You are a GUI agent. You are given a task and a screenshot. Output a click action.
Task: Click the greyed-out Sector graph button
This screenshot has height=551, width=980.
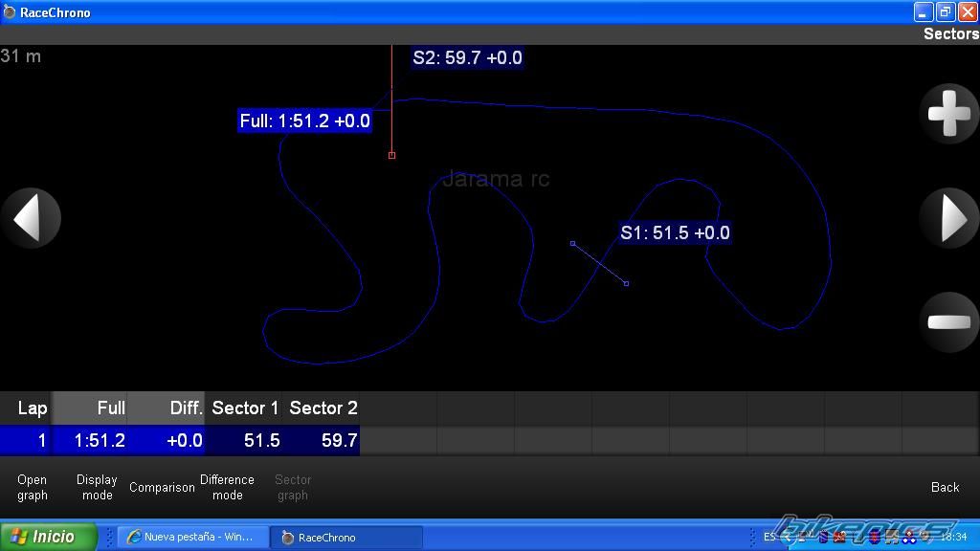[x=293, y=487]
